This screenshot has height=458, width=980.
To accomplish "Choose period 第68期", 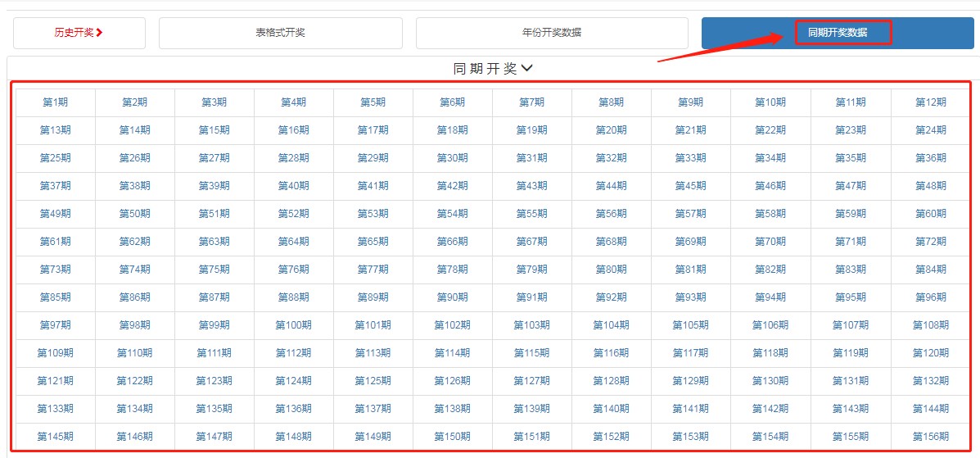I will click(612, 242).
